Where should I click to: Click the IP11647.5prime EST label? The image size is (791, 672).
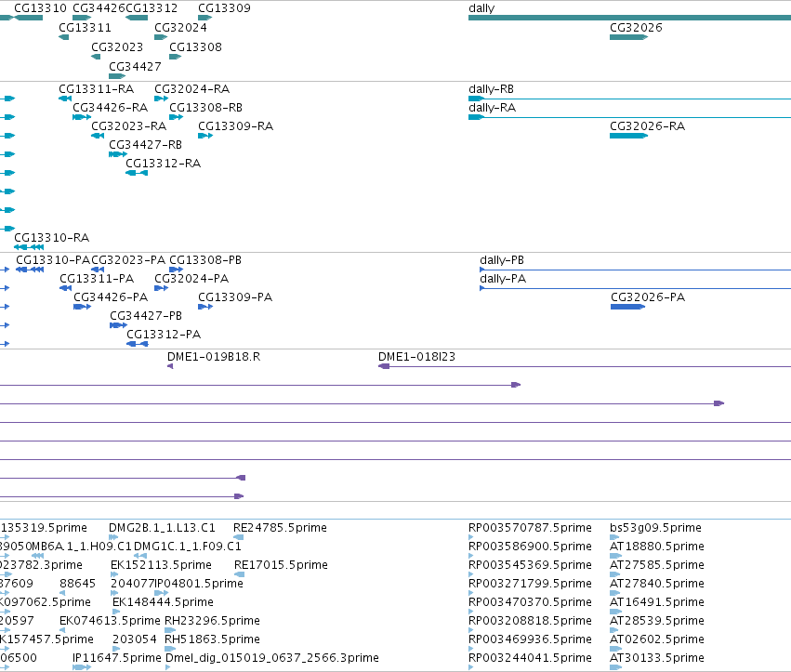point(117,658)
